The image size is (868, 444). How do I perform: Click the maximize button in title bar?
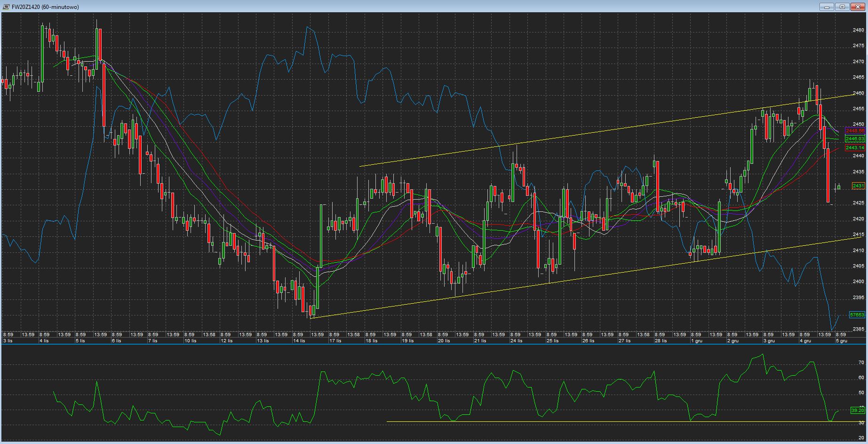[x=842, y=7]
